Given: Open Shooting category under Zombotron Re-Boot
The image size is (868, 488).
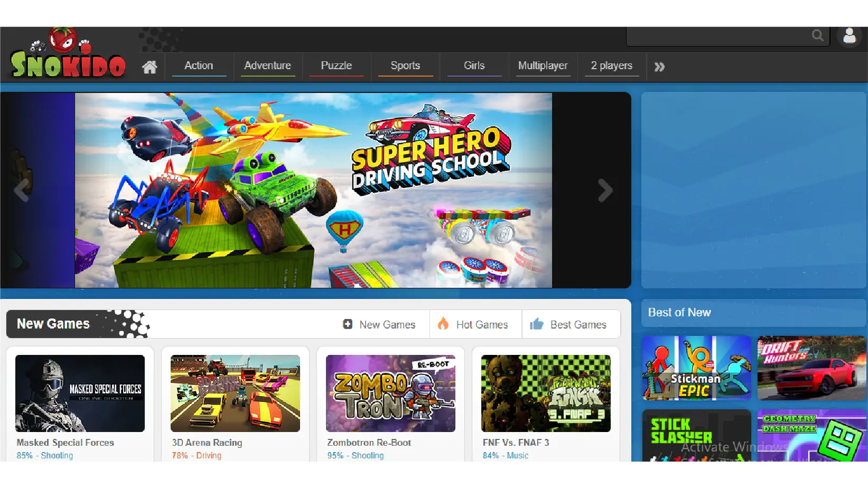Looking at the screenshot, I should (368, 455).
